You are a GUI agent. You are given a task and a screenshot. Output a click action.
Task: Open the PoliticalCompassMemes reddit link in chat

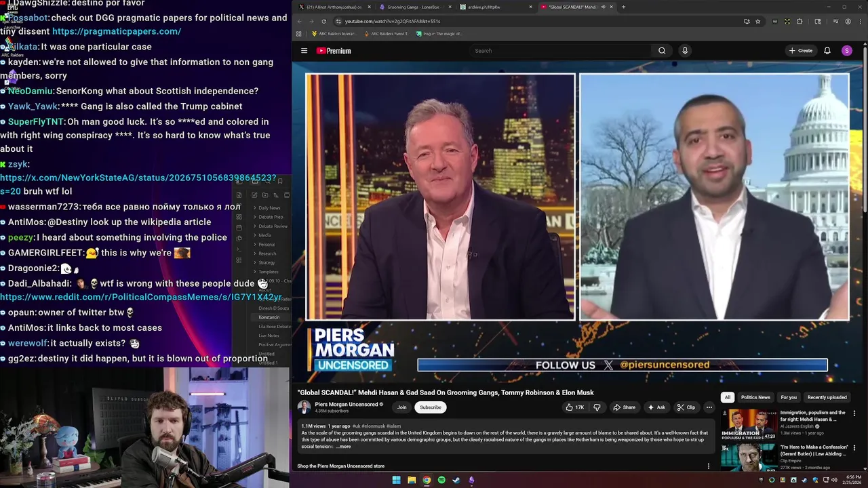(x=141, y=297)
